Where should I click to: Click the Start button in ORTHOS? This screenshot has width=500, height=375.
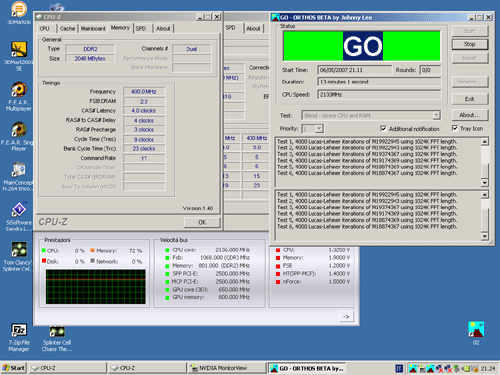(x=470, y=31)
